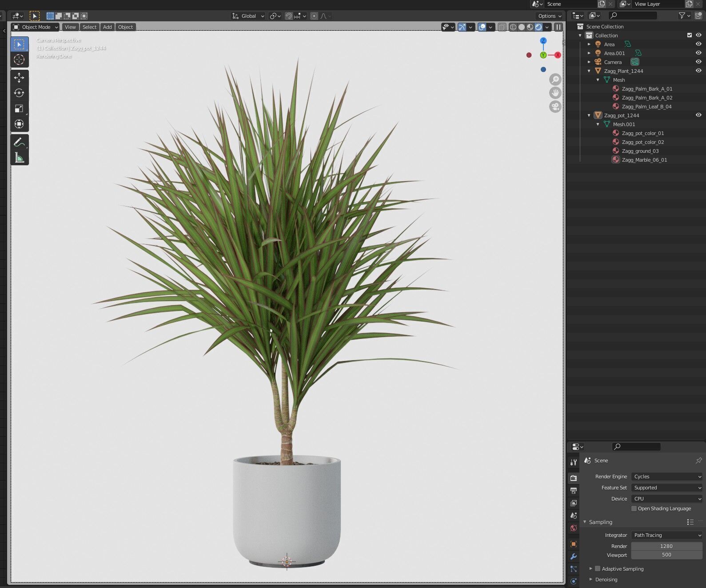
Task: Toggle proportional editing
Action: [x=314, y=16]
